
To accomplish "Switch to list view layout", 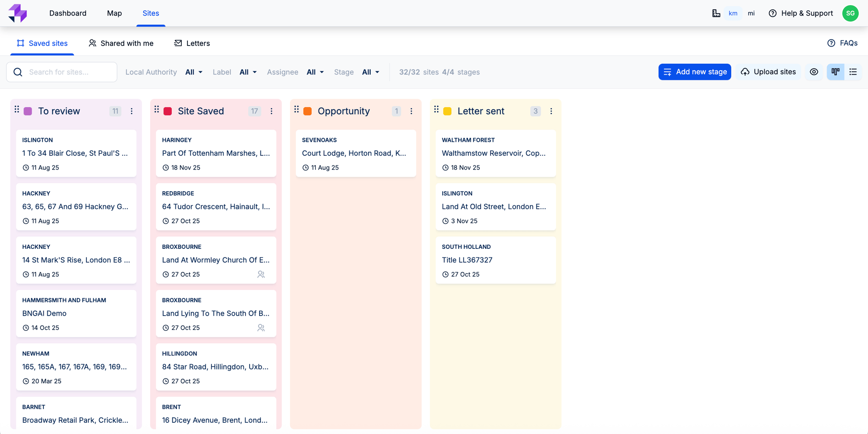I will [x=853, y=72].
